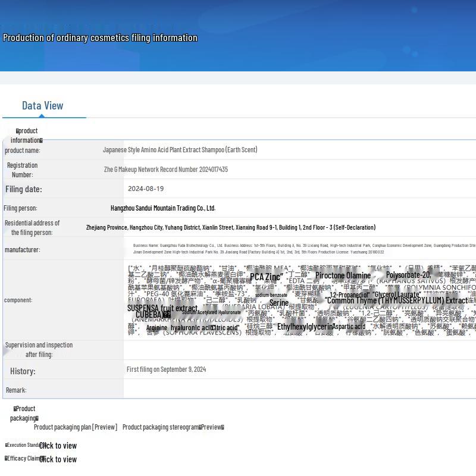Click the Ethylhexylglycerin ingredient
The width and height of the screenshot is (476, 476).
[305, 327]
